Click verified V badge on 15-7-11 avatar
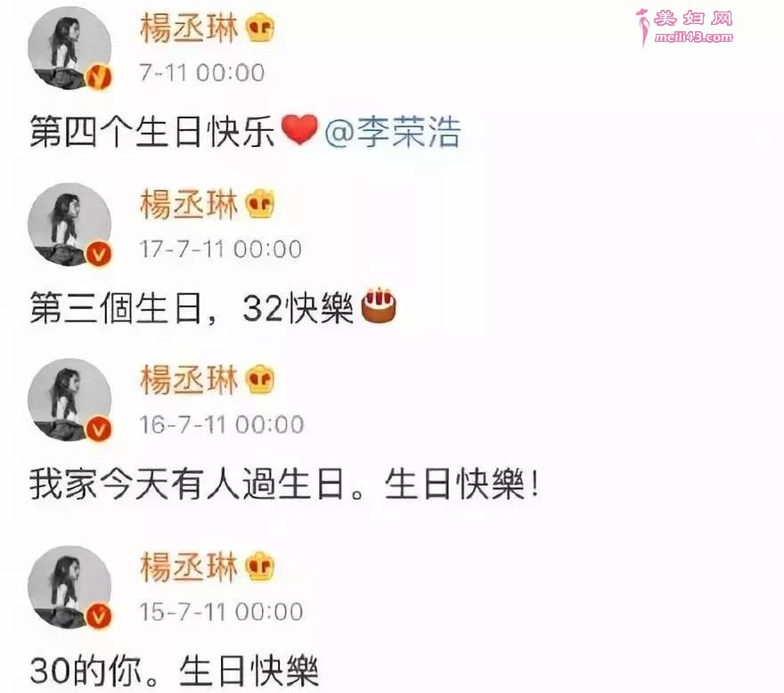Viewport: 784px width, 693px height. click(99, 616)
